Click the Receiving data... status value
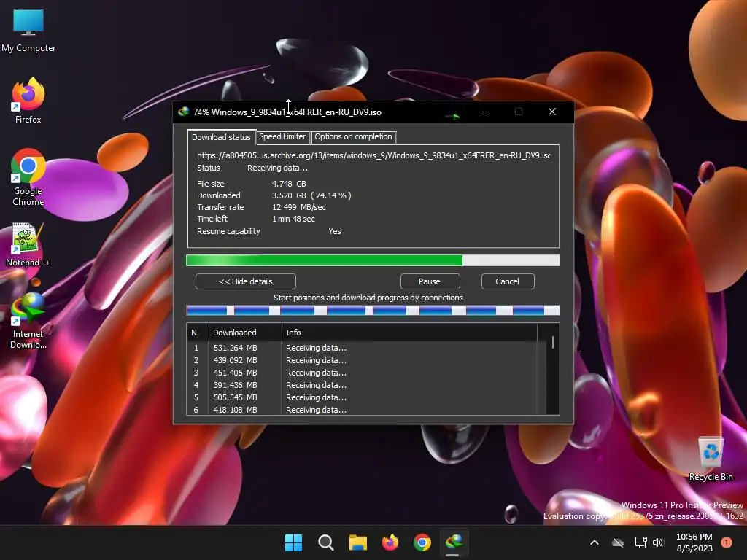Screen dimensions: 747x560 click(x=277, y=168)
